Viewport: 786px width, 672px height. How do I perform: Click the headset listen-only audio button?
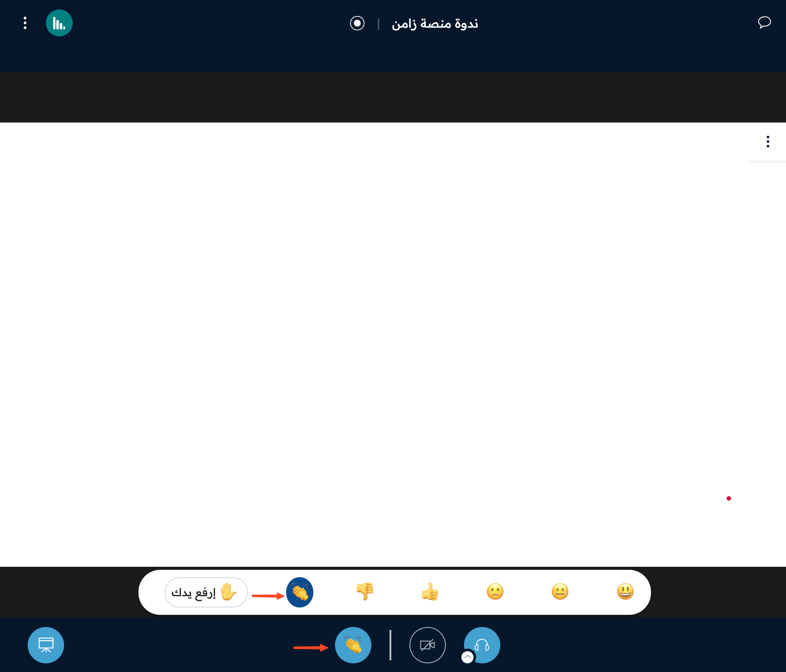(x=482, y=645)
